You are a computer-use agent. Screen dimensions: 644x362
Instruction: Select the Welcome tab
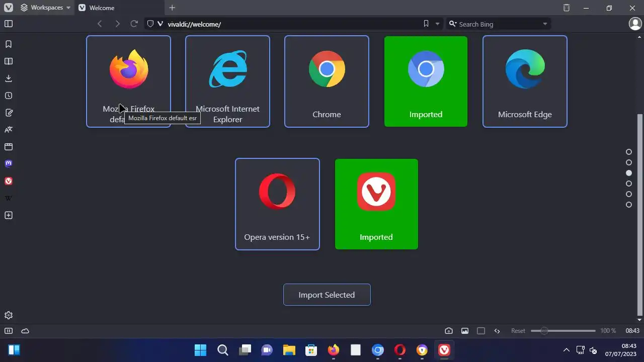click(x=119, y=8)
